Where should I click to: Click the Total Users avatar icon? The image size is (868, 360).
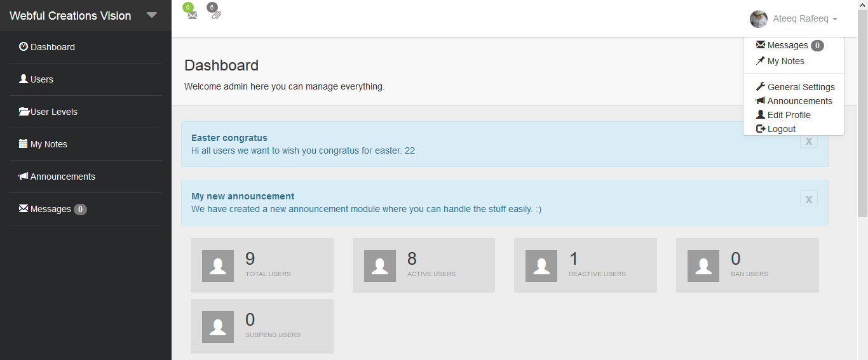tap(218, 266)
